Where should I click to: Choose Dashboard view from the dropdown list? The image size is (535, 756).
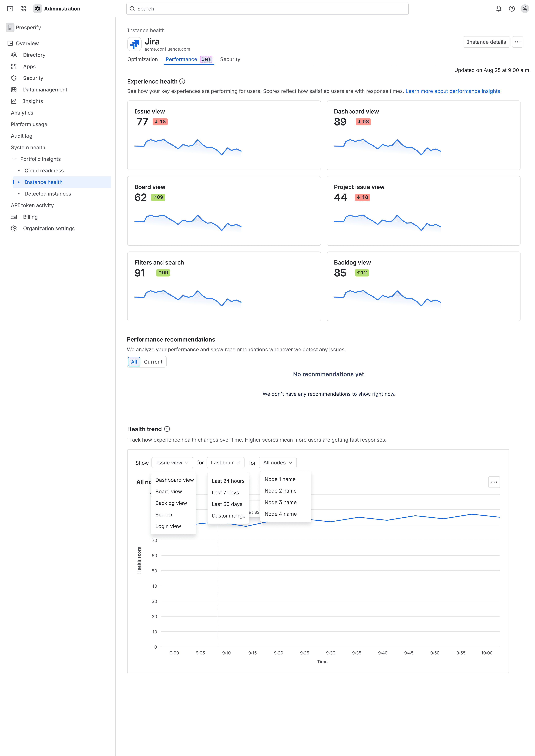pyautogui.click(x=174, y=480)
